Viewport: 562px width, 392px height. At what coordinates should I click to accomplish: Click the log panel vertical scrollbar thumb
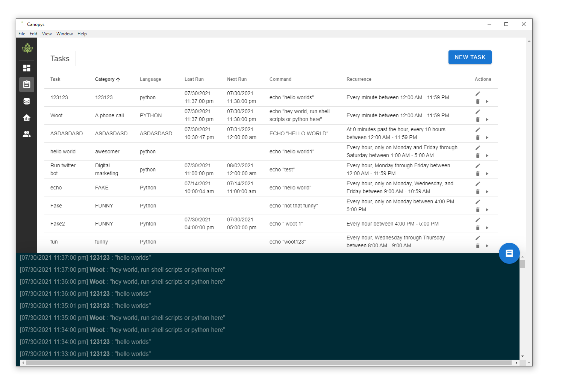pyautogui.click(x=523, y=264)
